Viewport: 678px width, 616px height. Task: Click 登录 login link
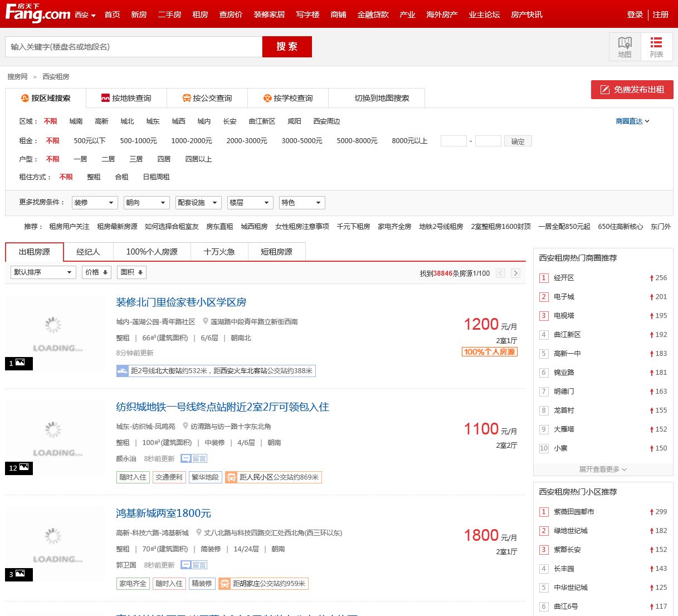[635, 14]
